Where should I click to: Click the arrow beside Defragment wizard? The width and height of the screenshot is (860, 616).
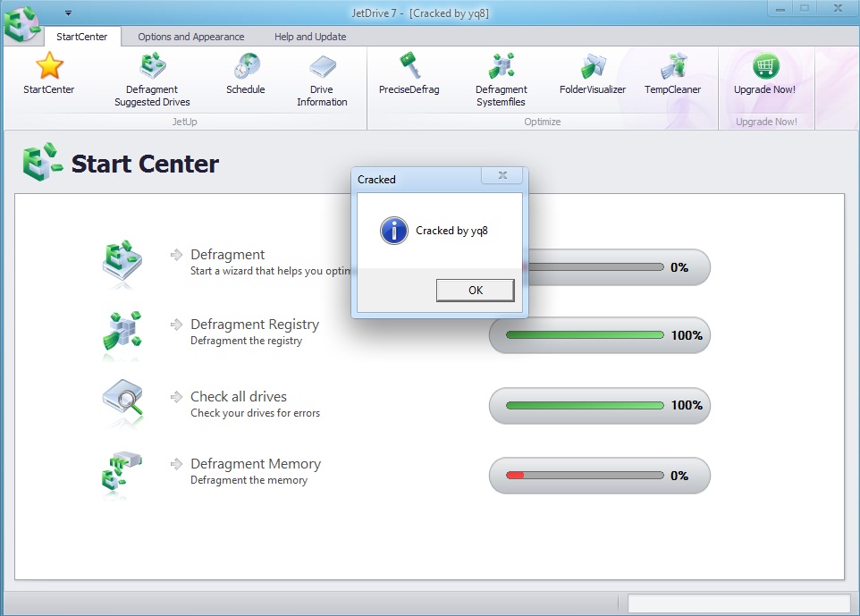tap(176, 255)
